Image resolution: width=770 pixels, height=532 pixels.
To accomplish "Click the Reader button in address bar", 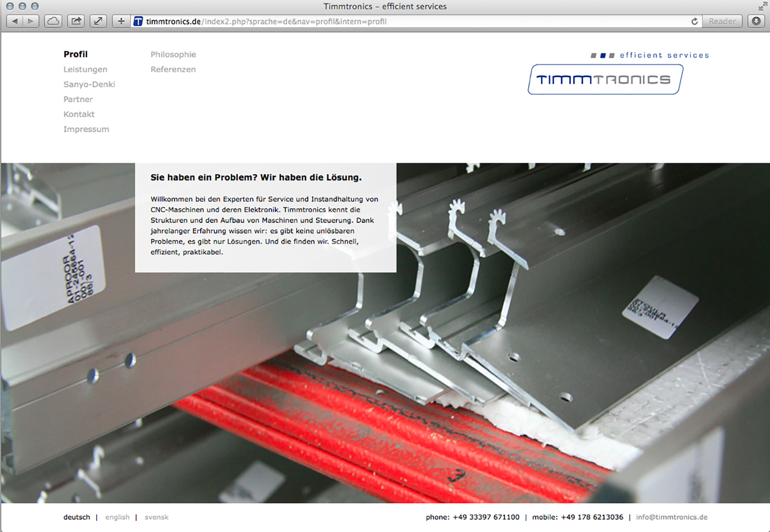I will [722, 21].
